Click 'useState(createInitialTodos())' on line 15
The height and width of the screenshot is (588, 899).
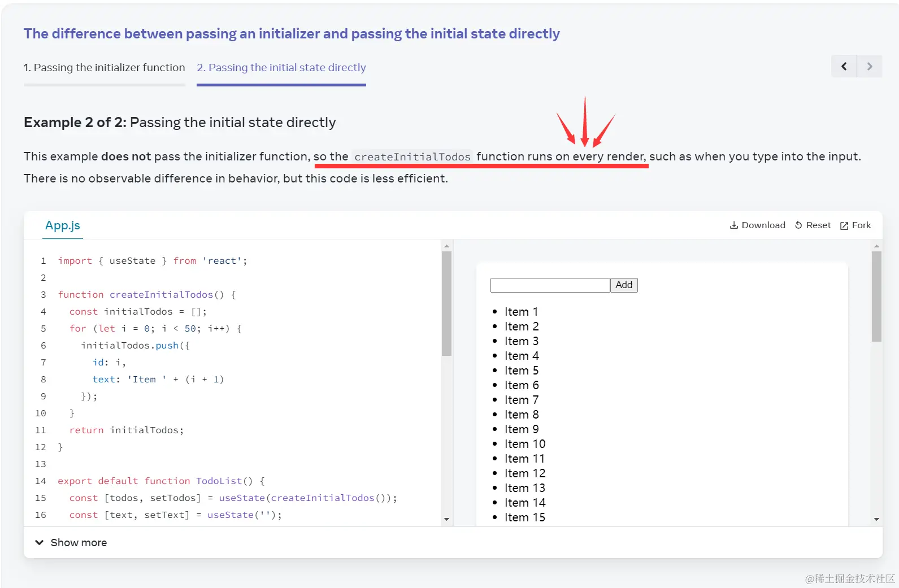click(305, 498)
